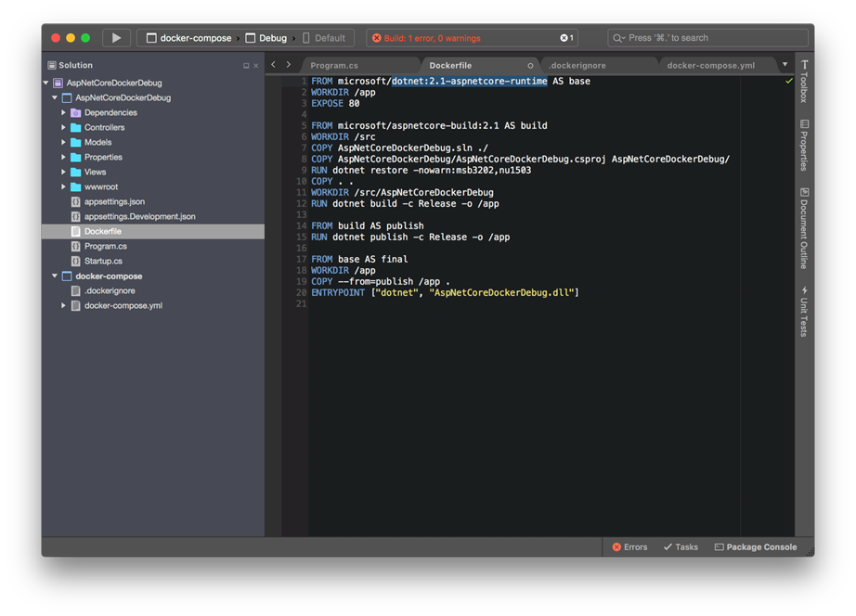This screenshot has width=856, height=616.
Task: Click the error count badge icon
Action: [564, 38]
